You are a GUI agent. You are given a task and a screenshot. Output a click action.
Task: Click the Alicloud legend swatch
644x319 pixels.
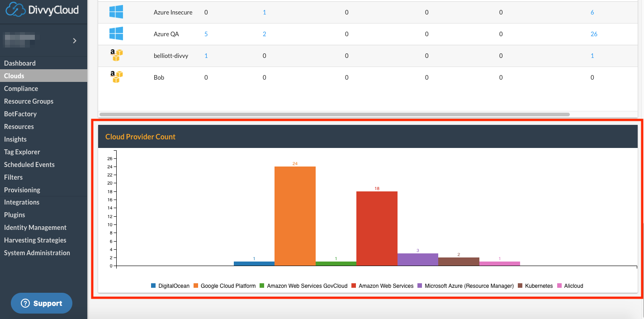(x=559, y=286)
